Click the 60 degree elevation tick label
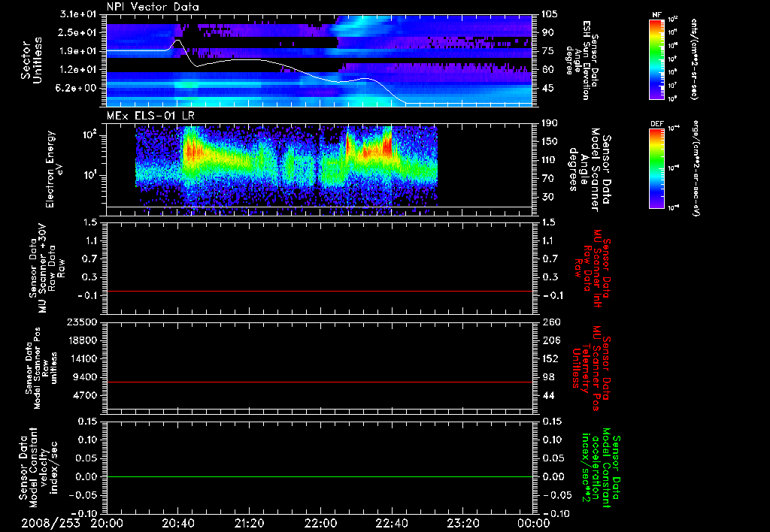 coord(547,70)
